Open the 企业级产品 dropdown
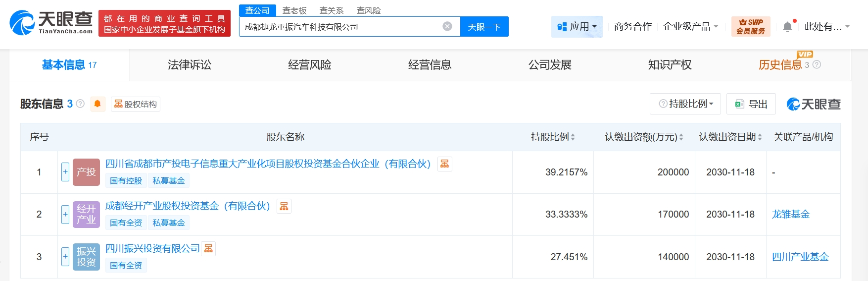The width and height of the screenshot is (868, 281). [690, 27]
